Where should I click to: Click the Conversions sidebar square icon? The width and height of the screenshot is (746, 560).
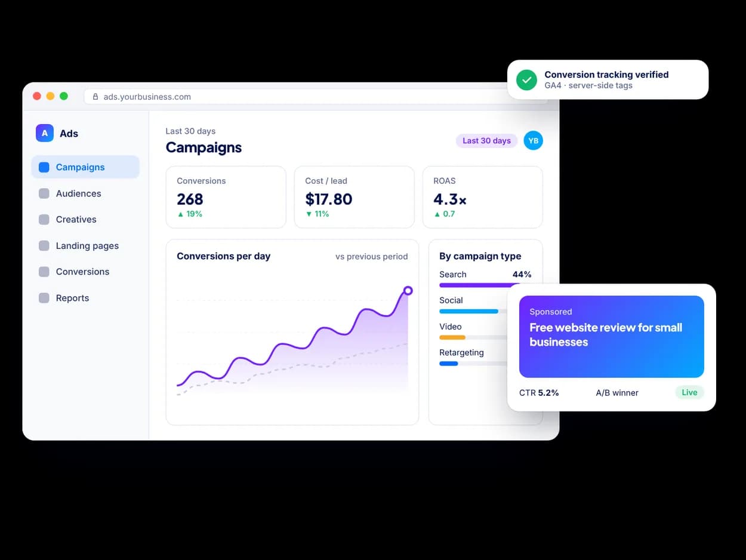coord(44,272)
